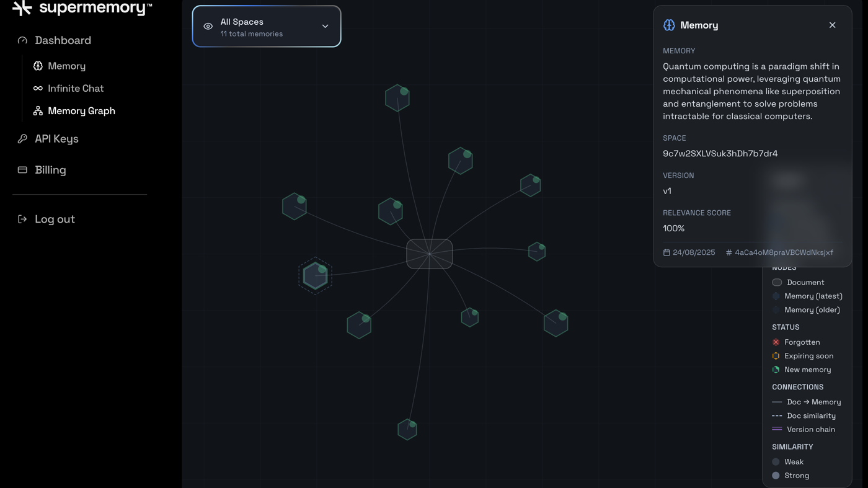Viewport: 868px width, 488px height.
Task: Click the "Memory (latest)" legend label
Action: (x=813, y=296)
